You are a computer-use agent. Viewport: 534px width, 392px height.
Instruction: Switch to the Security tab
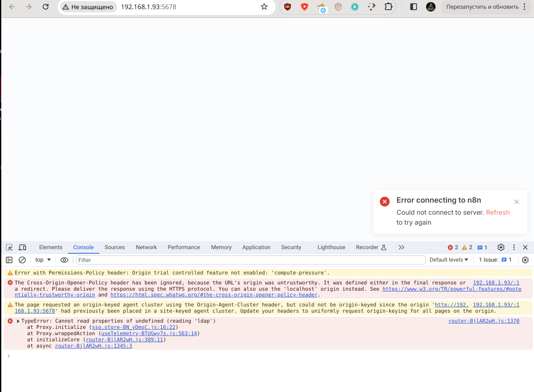point(291,247)
